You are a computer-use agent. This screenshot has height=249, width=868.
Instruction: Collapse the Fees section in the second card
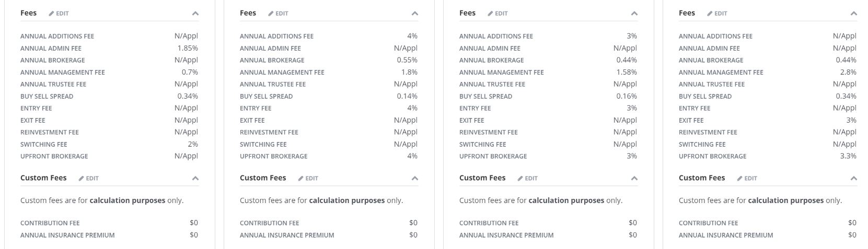point(415,14)
